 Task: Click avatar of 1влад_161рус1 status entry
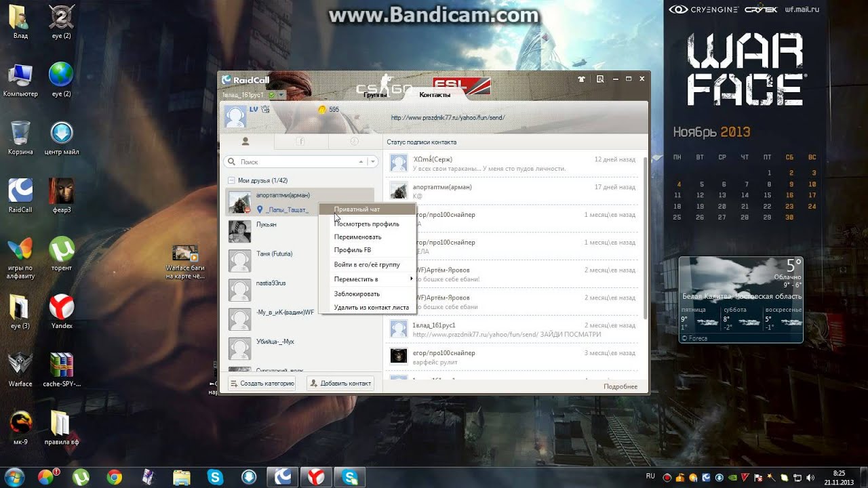[x=398, y=329]
